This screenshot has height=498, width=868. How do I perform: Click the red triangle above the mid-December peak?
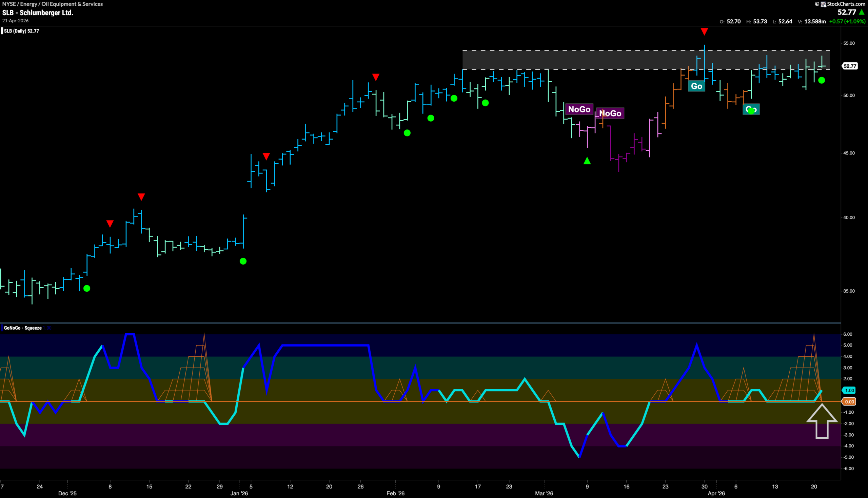[x=141, y=197]
